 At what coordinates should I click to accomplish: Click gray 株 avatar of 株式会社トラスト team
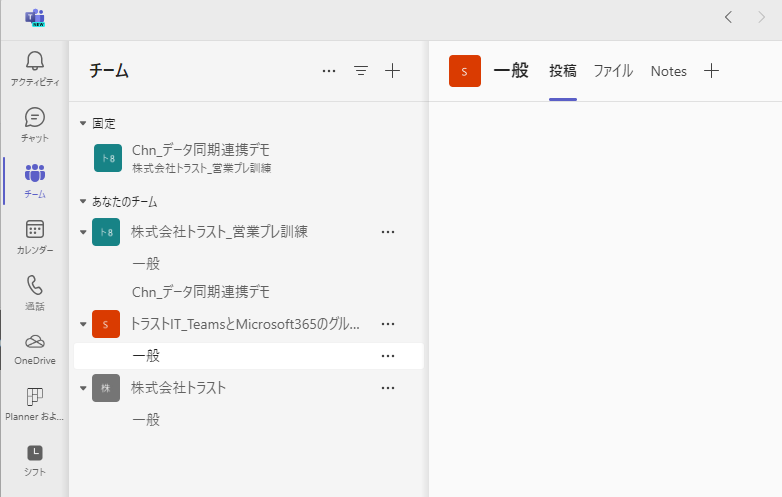pyautogui.click(x=106, y=388)
